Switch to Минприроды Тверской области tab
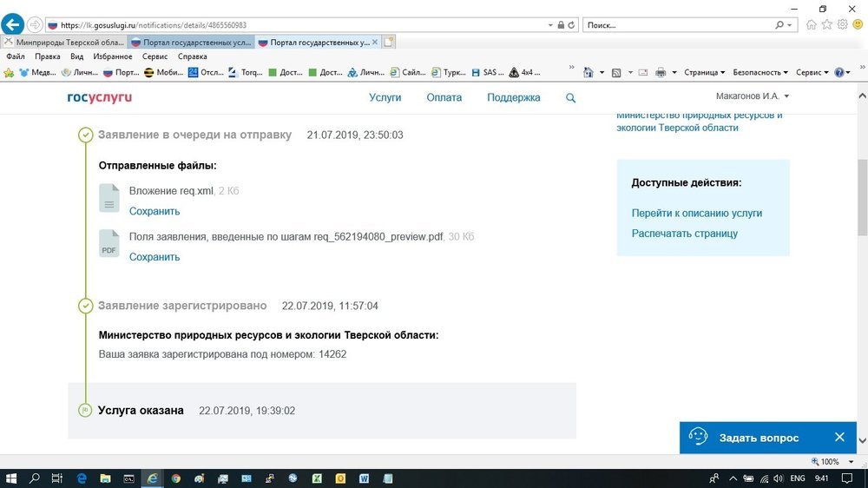This screenshot has height=488, width=868. [63, 42]
